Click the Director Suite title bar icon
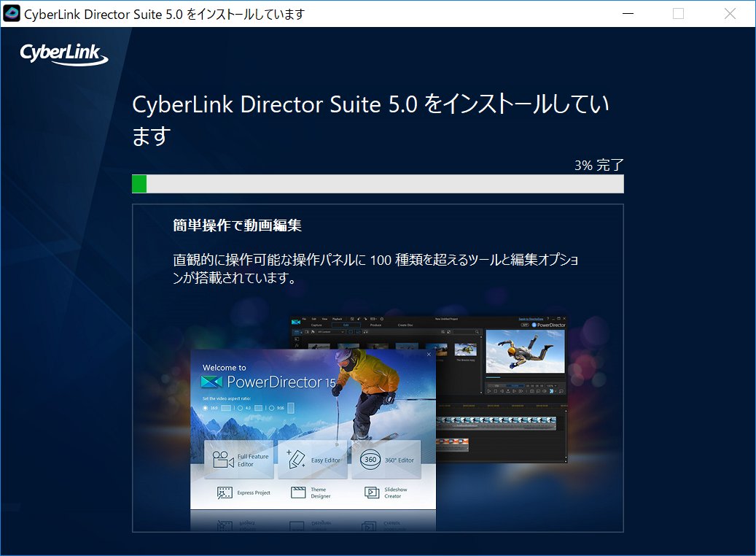The height and width of the screenshot is (556, 756). 12,14
